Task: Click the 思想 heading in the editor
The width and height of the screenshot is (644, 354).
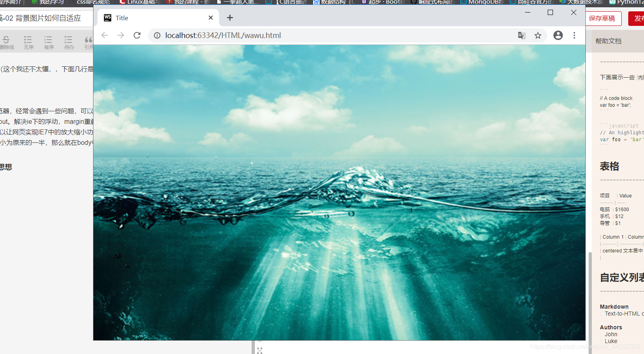Action: tap(6, 167)
